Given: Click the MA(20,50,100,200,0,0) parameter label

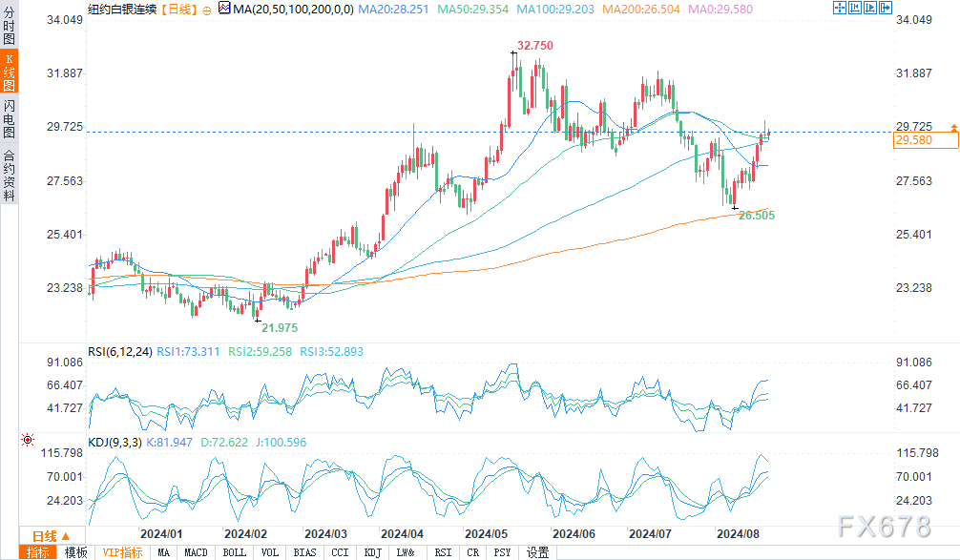Looking at the screenshot, I should (x=293, y=10).
